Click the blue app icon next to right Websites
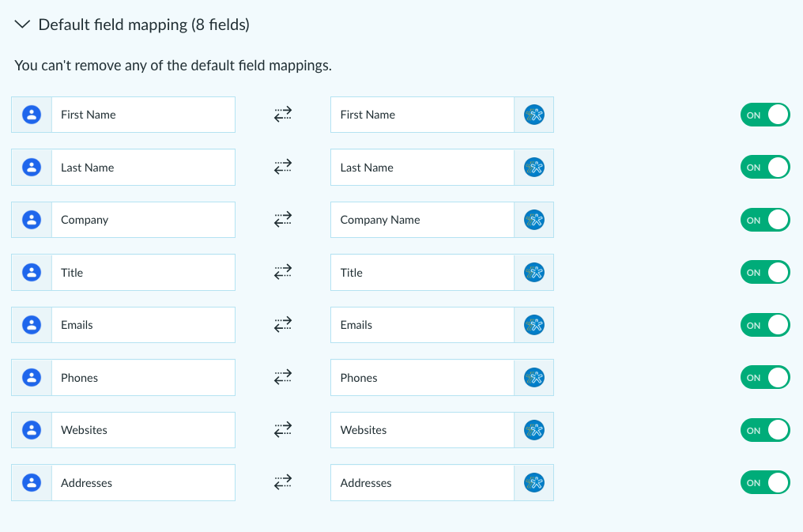The image size is (803, 532). click(534, 430)
